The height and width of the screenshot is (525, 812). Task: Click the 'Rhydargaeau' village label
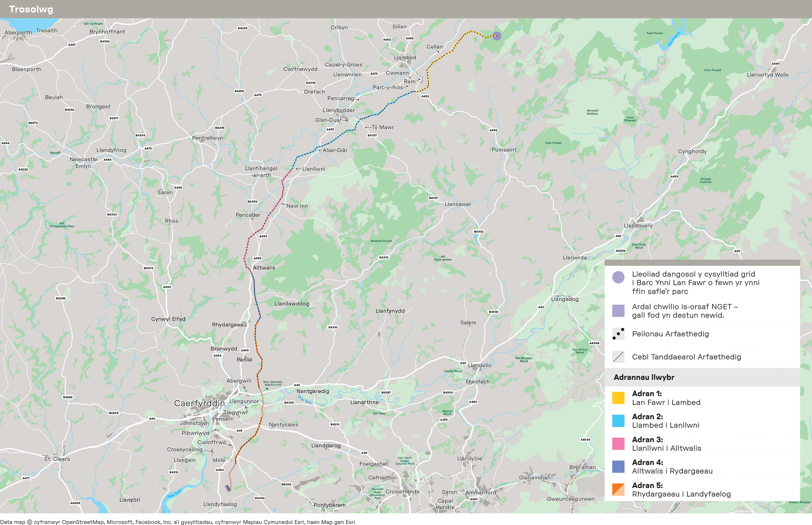click(x=229, y=324)
